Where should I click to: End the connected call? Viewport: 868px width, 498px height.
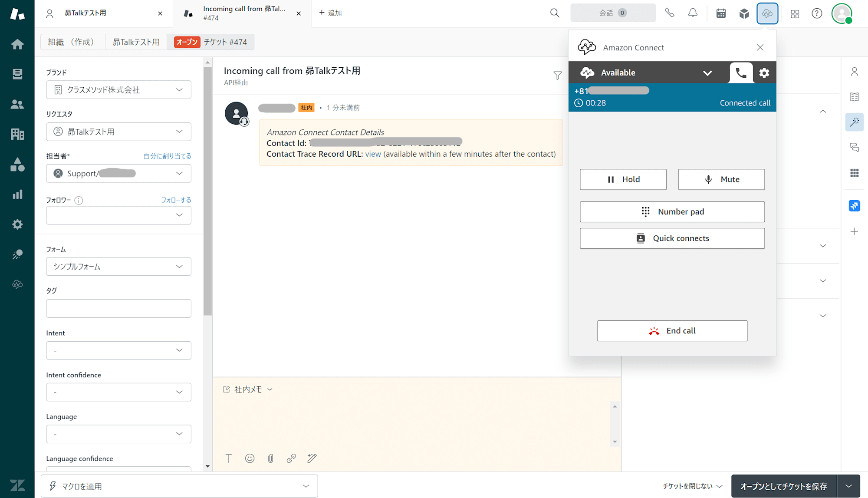[x=672, y=331]
